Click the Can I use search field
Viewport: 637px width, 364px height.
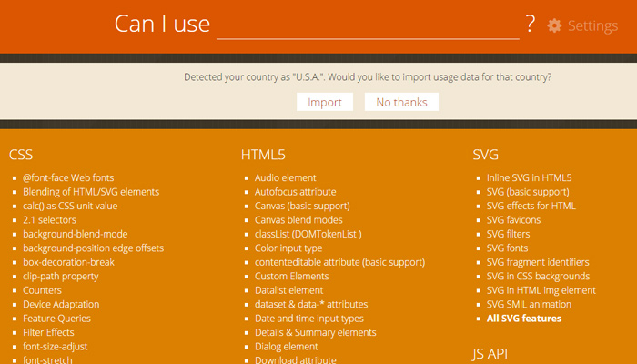point(368,25)
